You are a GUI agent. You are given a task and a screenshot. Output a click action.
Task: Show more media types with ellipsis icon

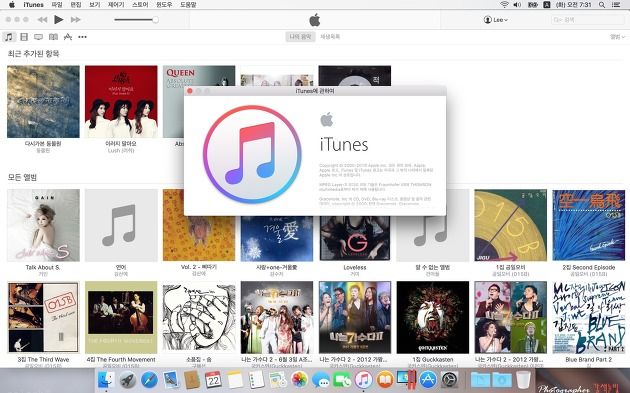tap(82, 37)
